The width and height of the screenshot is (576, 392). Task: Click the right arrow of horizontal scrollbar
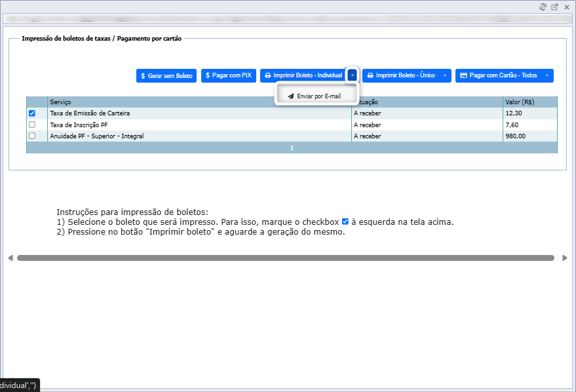click(x=565, y=258)
